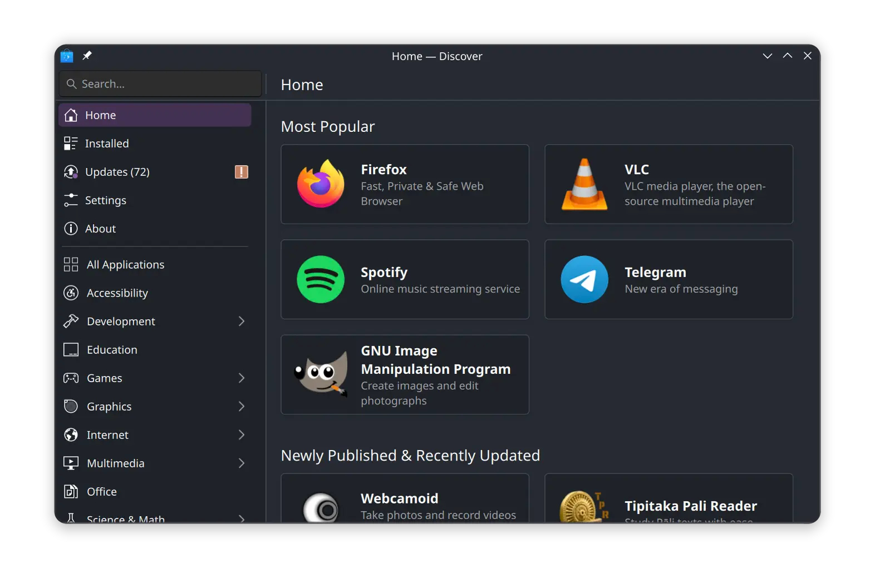This screenshot has height=588, width=875.
Task: Open the Office category
Action: pyautogui.click(x=155, y=491)
